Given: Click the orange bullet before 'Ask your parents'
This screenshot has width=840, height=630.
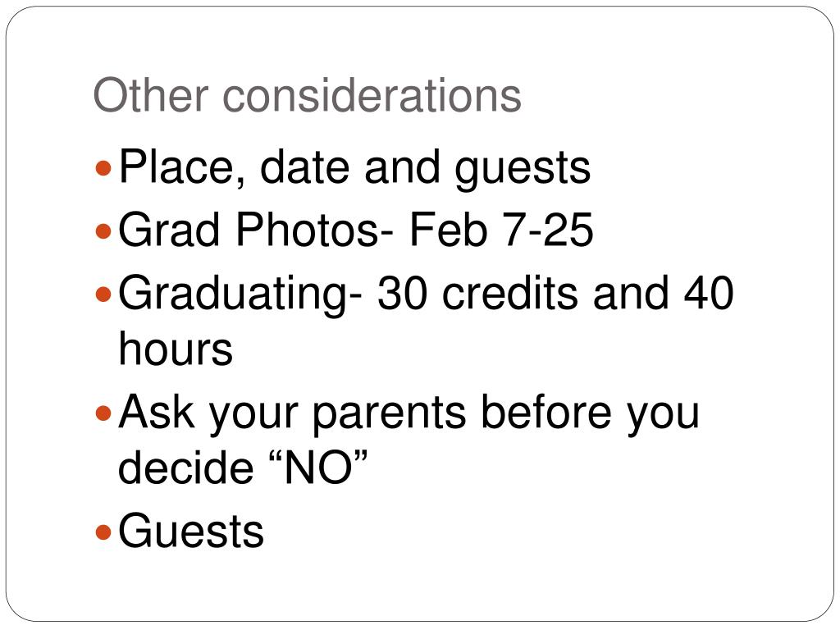Looking at the screenshot, I should 103,413.
